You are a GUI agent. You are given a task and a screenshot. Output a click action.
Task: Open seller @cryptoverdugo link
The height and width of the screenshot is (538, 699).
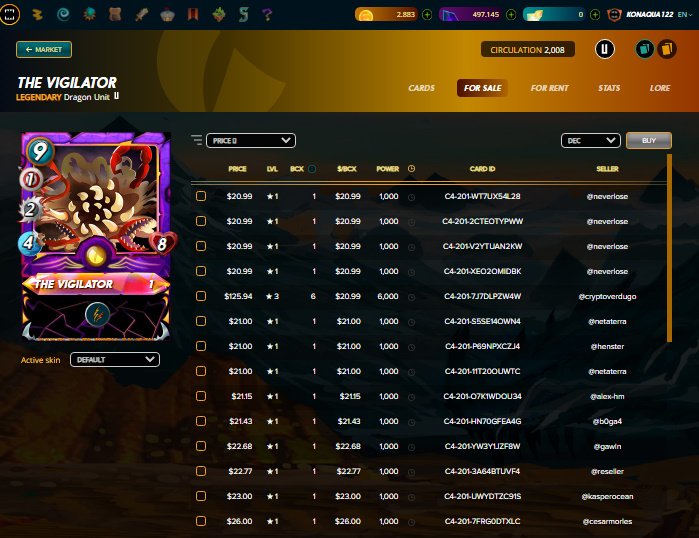pos(607,296)
